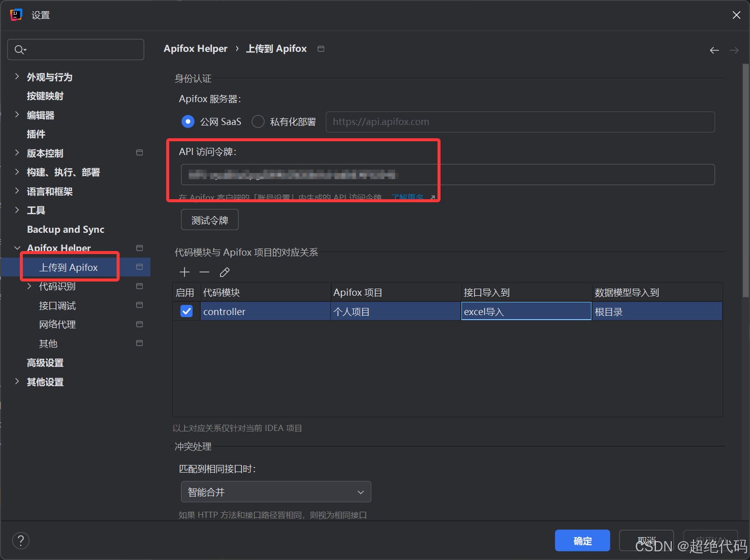
Task: Click project-level icon beside Apifox Helper row
Action: [x=140, y=248]
